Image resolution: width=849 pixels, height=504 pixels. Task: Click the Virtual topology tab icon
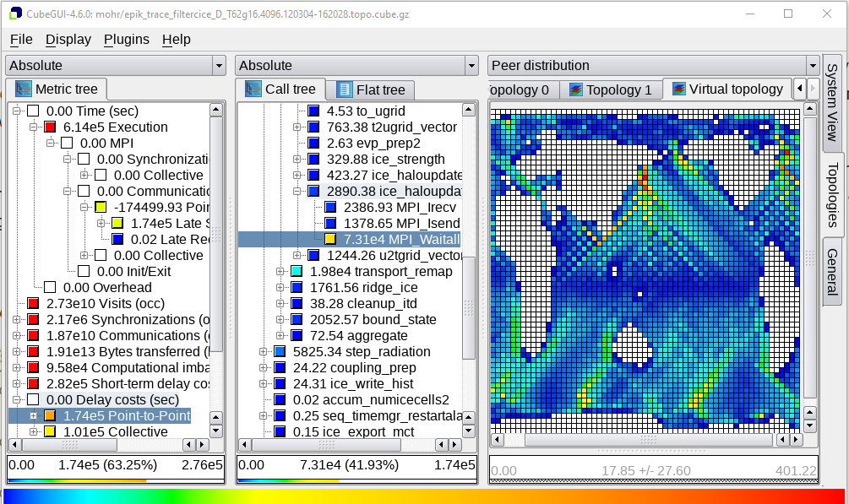[678, 89]
